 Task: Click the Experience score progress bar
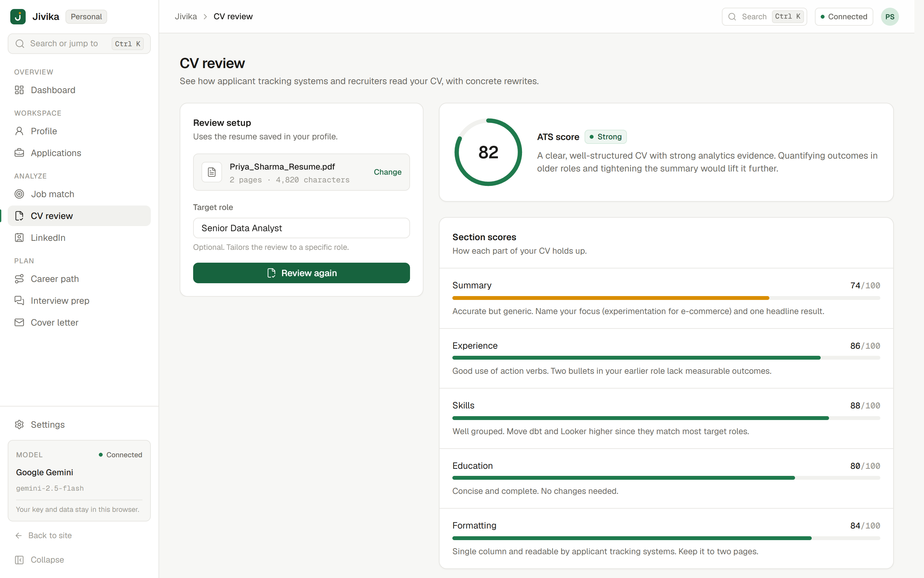[x=666, y=358]
